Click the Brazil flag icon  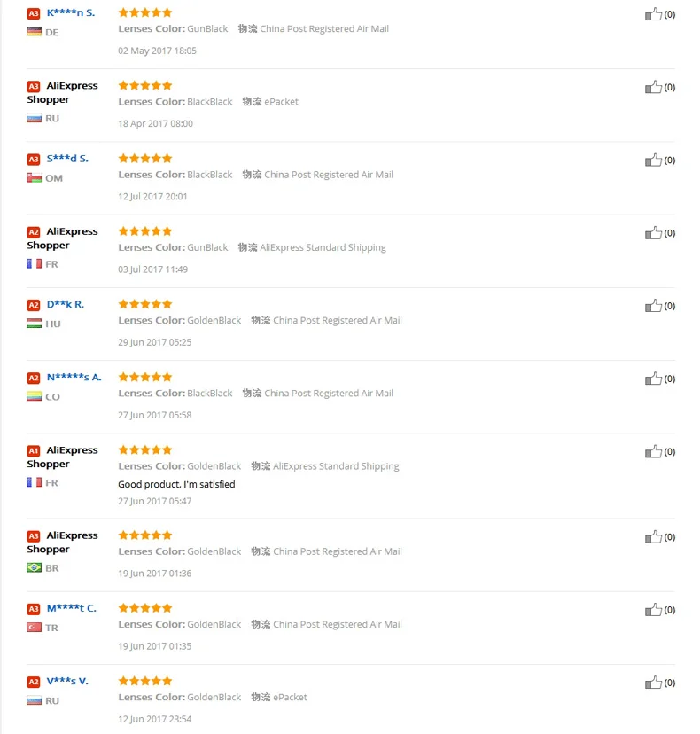(x=35, y=568)
